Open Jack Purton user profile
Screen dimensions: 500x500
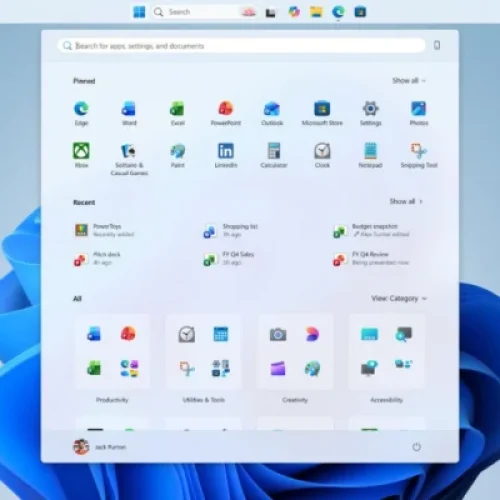coord(100,447)
